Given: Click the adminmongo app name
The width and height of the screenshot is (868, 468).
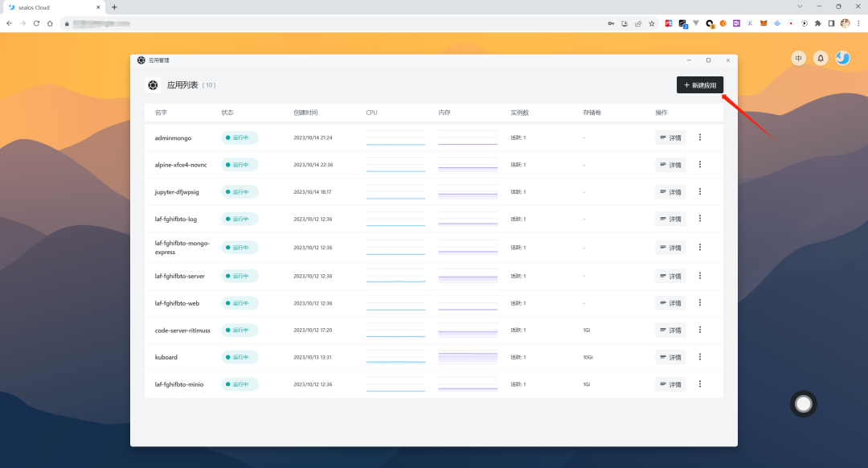Looking at the screenshot, I should click(173, 138).
